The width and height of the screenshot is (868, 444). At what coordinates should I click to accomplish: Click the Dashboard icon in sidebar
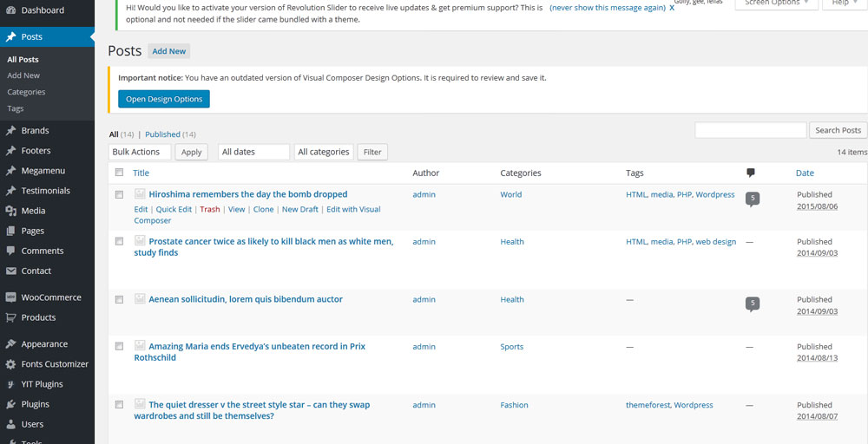pyautogui.click(x=10, y=10)
